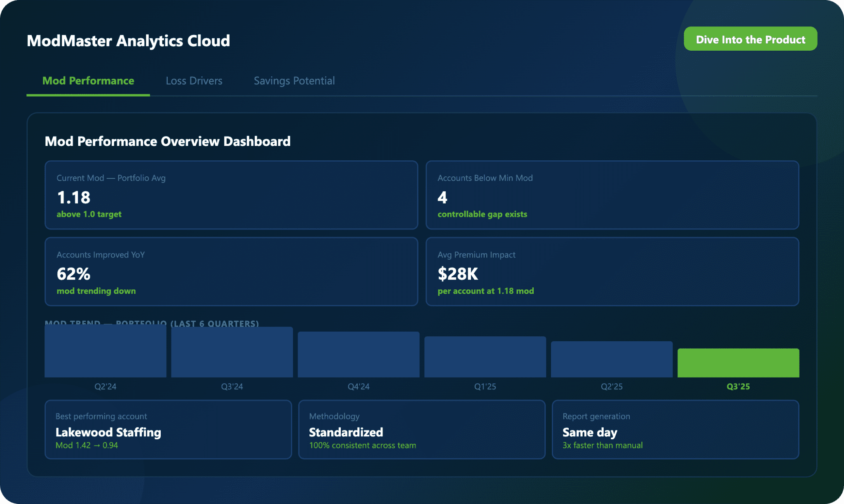This screenshot has height=504, width=844.
Task: Open the Lakewood Staffing best performing account card
Action: 168,429
